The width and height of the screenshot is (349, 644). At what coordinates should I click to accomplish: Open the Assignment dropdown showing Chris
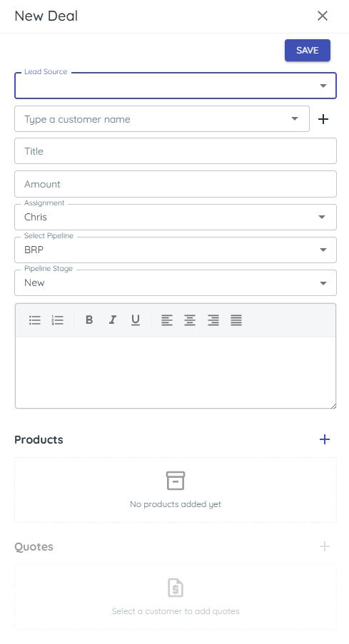pos(176,217)
